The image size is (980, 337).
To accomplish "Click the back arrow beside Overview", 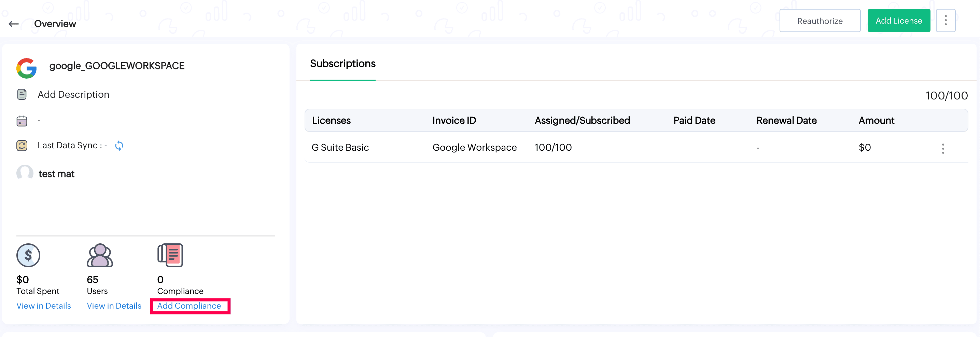I will point(14,24).
